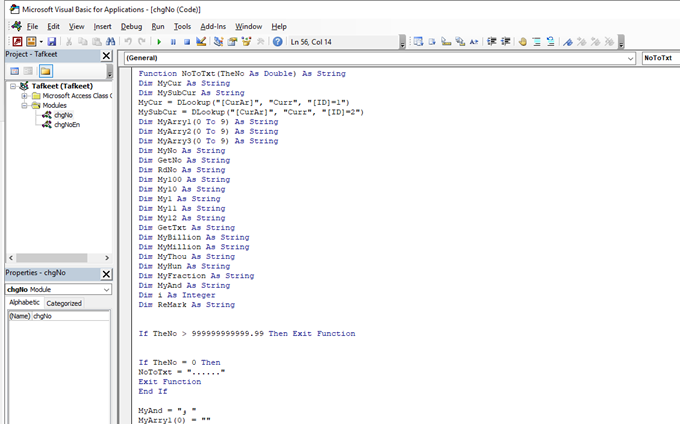Viewport: 680px width, 424px height.
Task: Click the (Name) chgNo property value field
Action: point(70,316)
